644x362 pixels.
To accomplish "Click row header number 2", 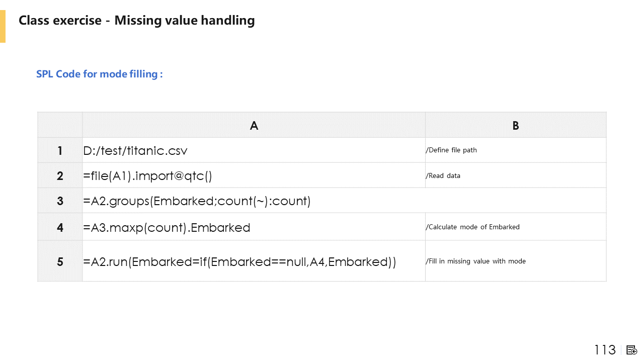I will (60, 175).
